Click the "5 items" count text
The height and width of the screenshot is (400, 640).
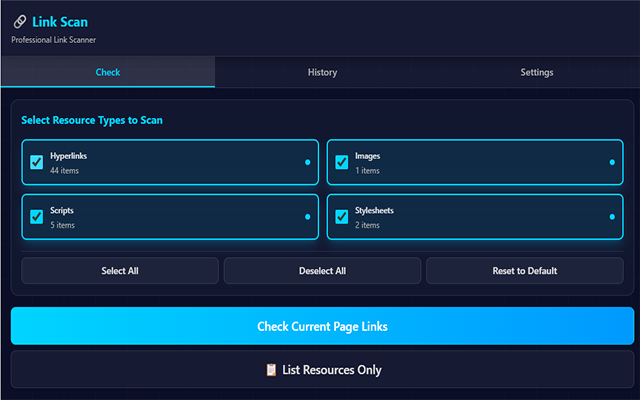point(62,225)
